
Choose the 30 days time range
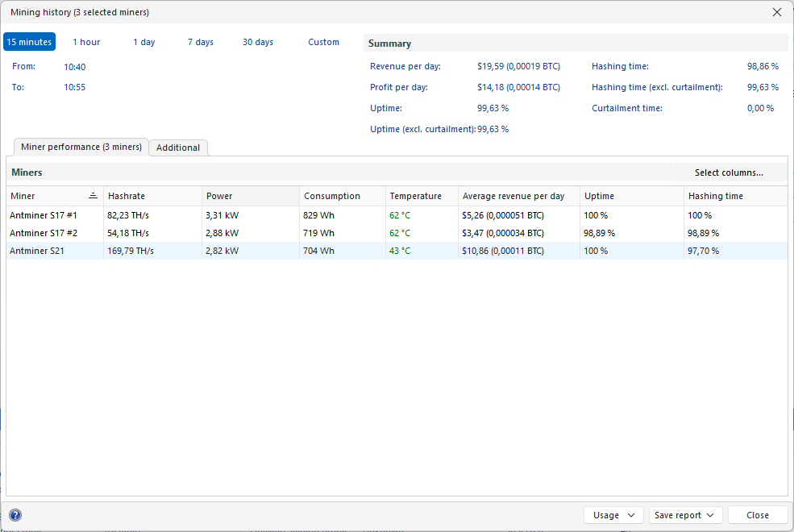tap(258, 42)
